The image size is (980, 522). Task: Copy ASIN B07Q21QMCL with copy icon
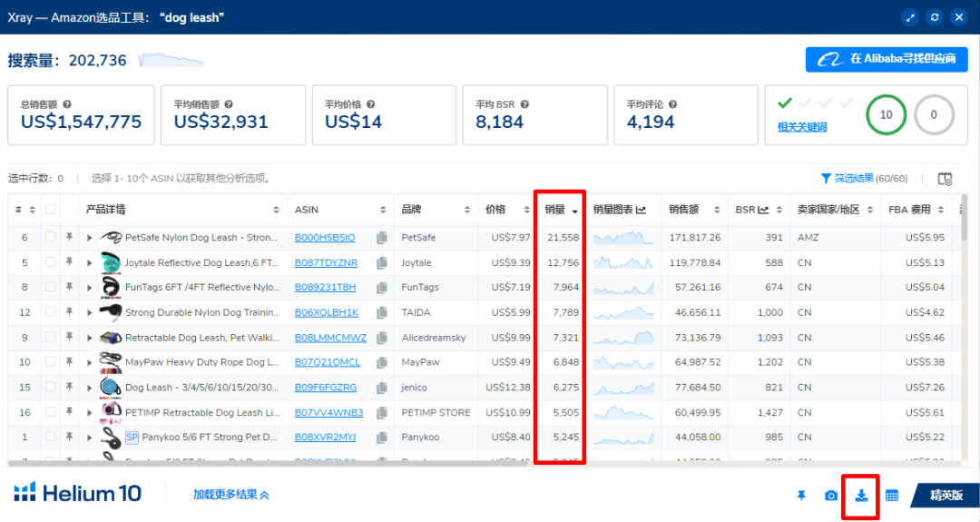click(382, 362)
